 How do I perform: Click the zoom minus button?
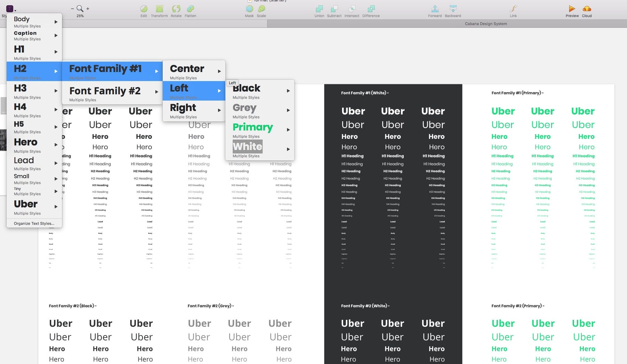[72, 8]
